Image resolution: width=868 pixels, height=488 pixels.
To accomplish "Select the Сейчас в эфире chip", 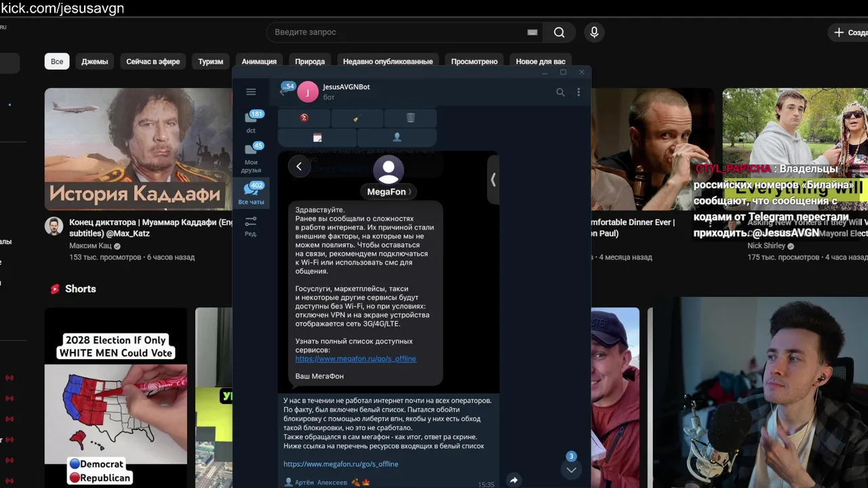I will [153, 61].
